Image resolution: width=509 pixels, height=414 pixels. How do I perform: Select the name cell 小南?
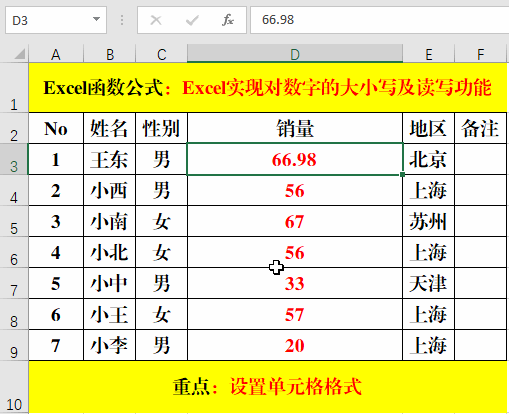tap(110, 221)
